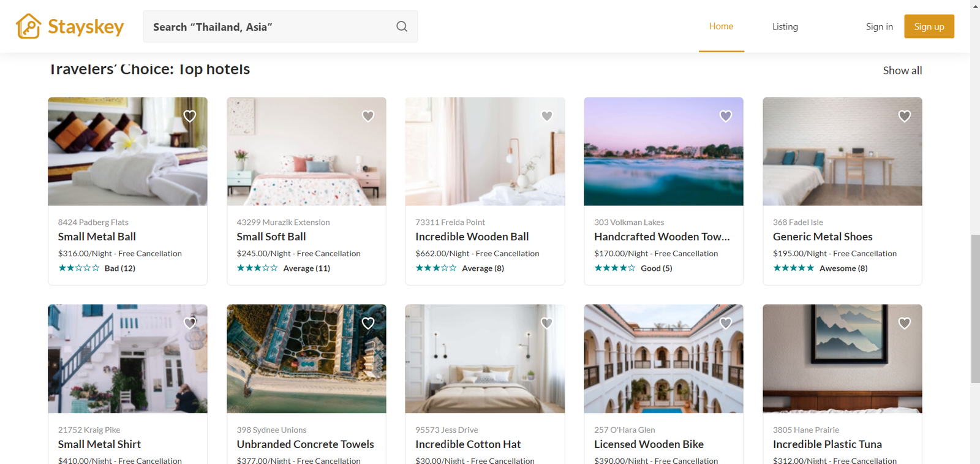
Task: Click the page's vertical scrollbar thumb
Action: (x=975, y=308)
